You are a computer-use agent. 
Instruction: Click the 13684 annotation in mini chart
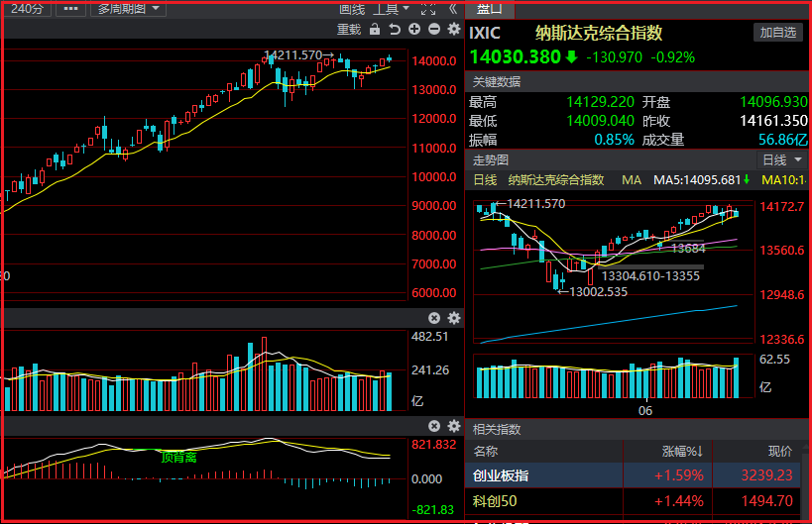point(688,249)
